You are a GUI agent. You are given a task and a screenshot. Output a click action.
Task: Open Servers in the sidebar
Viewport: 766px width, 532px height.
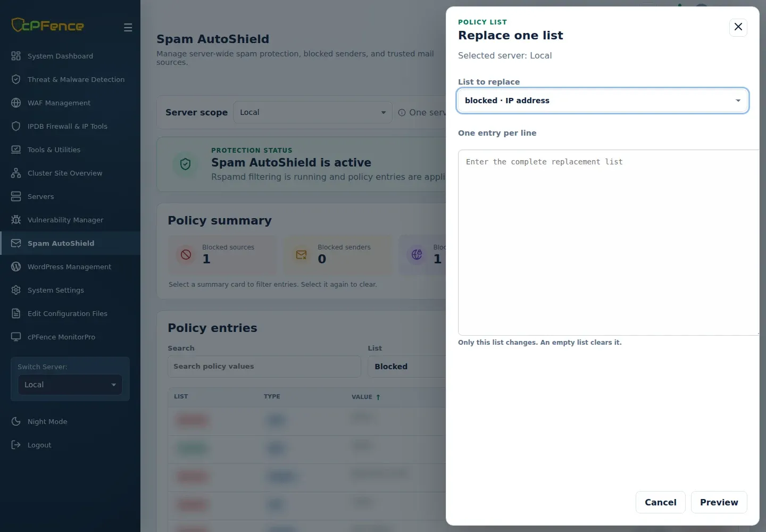[x=70, y=196]
